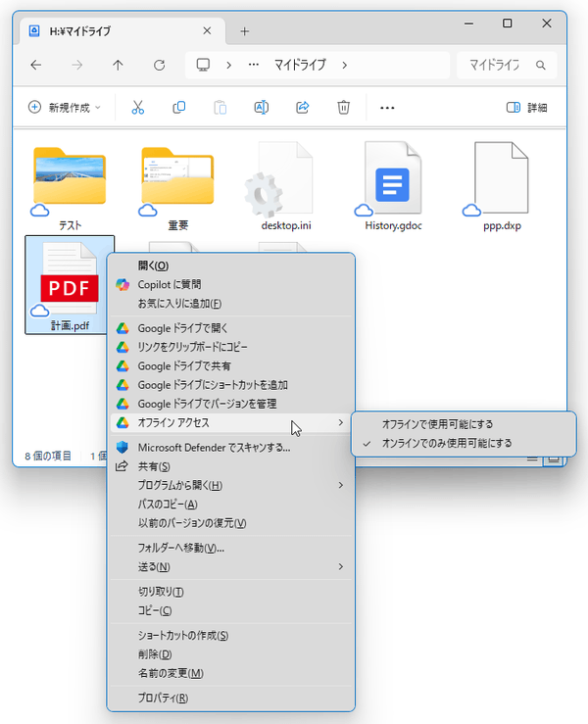This screenshot has height=724, width=588.
Task: Choose Microsoft Defender でスキャンする menu item
Action: tap(214, 448)
